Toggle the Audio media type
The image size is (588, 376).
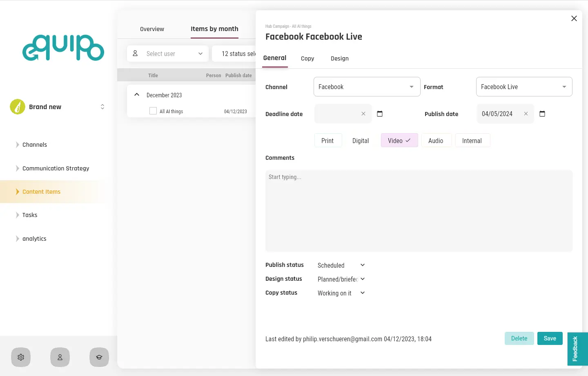click(x=436, y=140)
